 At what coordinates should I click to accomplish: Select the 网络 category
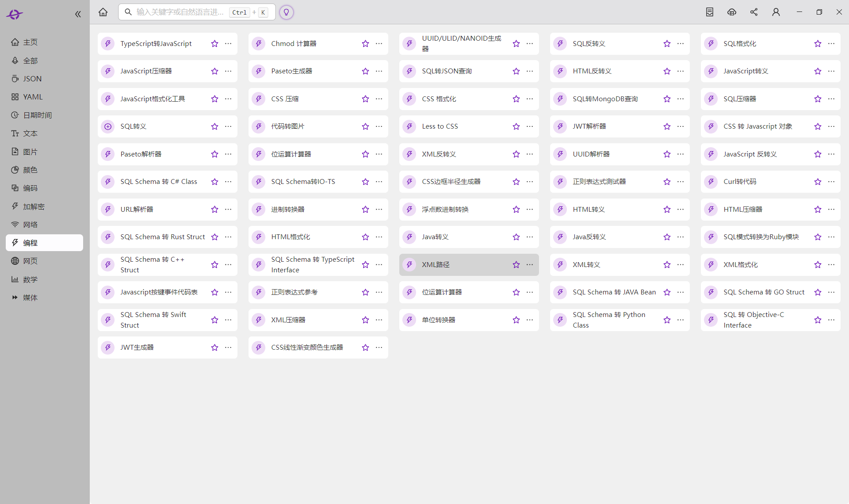coord(44,225)
